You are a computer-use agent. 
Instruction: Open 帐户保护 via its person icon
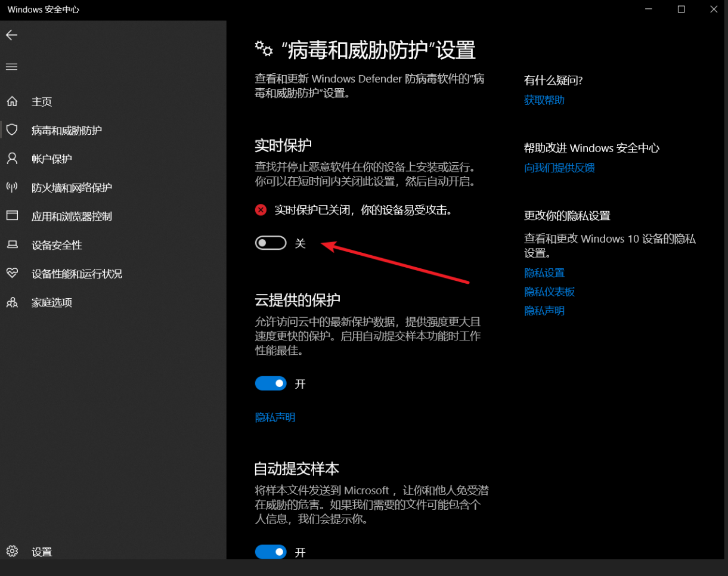[x=12, y=159]
